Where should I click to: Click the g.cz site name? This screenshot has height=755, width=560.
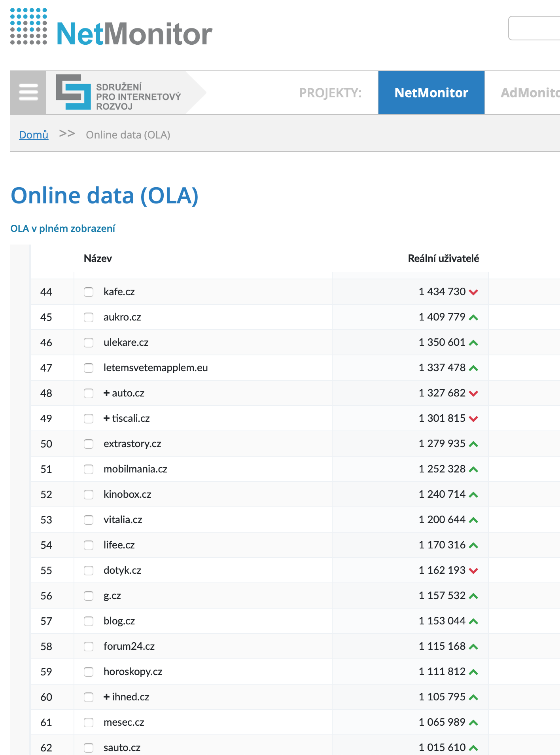coord(112,596)
